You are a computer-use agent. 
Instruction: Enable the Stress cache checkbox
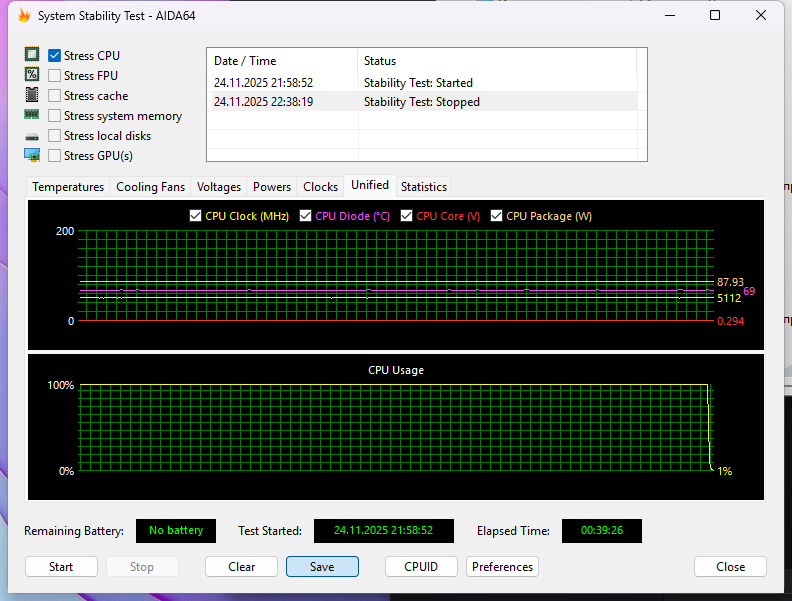(55, 95)
